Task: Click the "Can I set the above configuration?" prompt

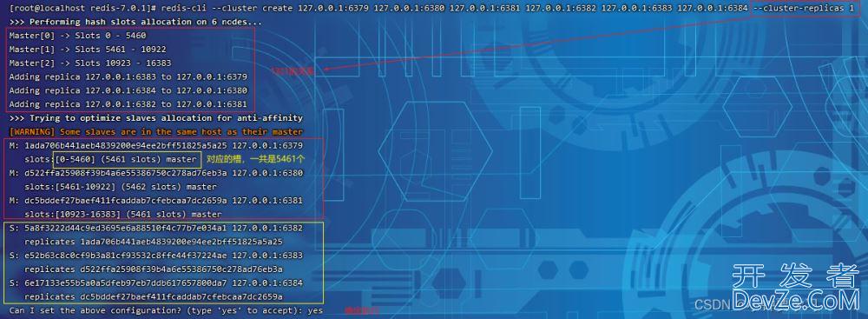Action: pyautogui.click(x=166, y=310)
